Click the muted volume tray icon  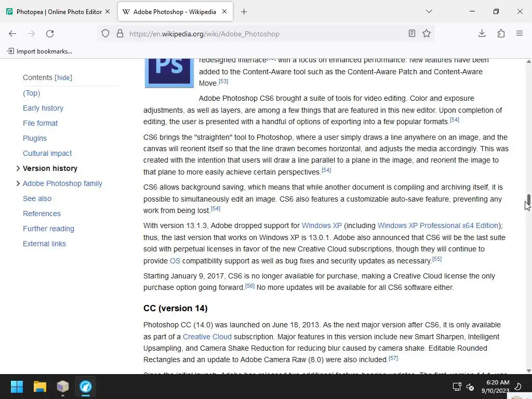[470, 387]
